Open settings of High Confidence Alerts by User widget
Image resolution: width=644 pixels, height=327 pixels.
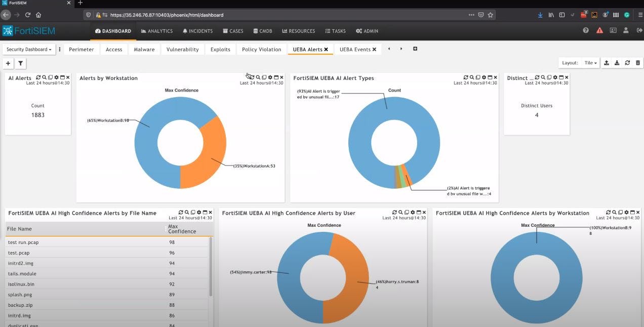[413, 213]
